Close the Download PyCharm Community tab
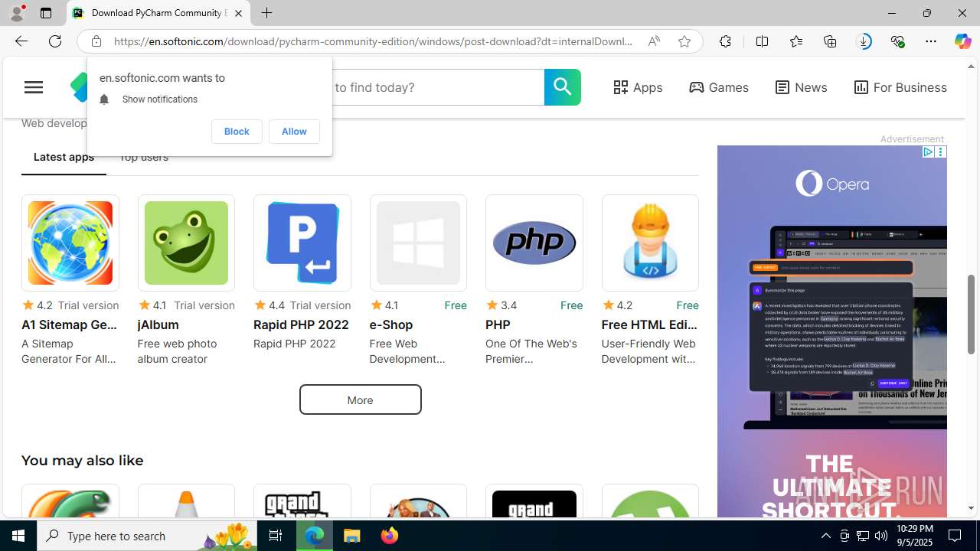The height and width of the screenshot is (551, 980). [x=238, y=13]
